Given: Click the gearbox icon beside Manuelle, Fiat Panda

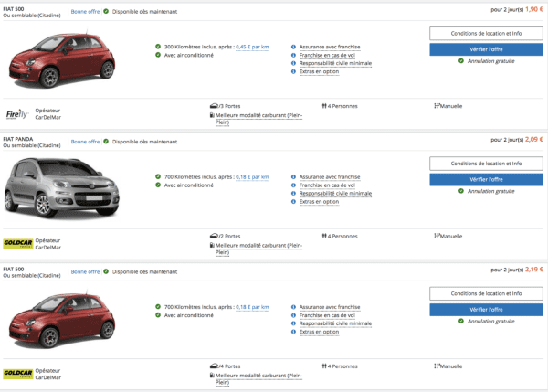Looking at the screenshot, I should [437, 236].
